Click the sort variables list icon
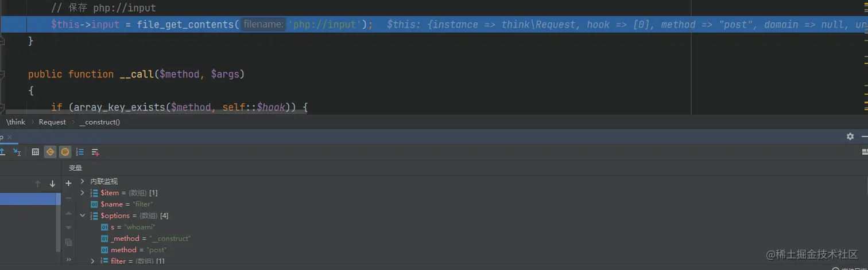 click(80, 152)
